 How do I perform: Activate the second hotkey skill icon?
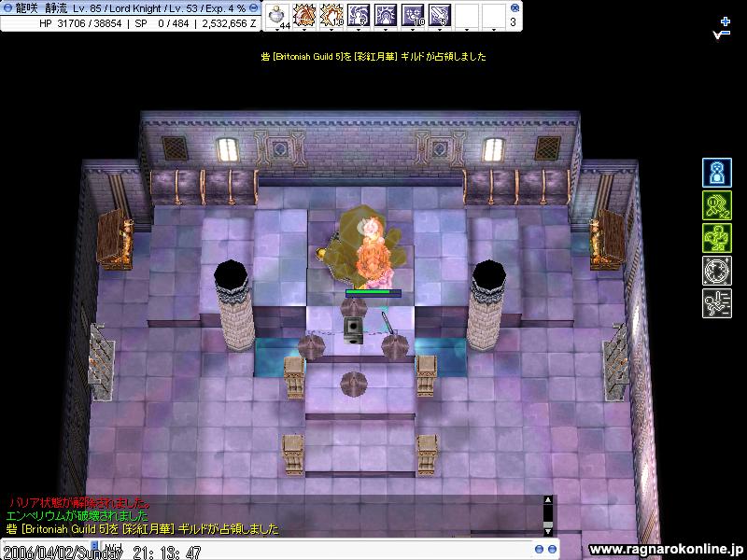(304, 15)
